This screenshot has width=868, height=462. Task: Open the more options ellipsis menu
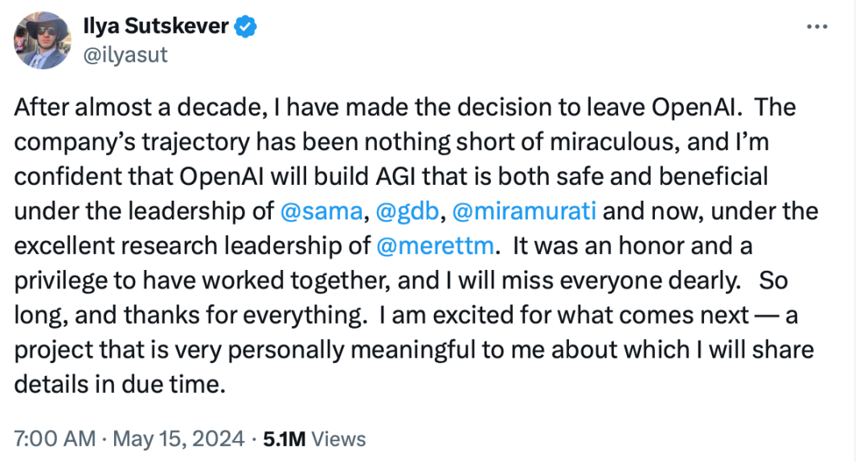pyautogui.click(x=817, y=27)
